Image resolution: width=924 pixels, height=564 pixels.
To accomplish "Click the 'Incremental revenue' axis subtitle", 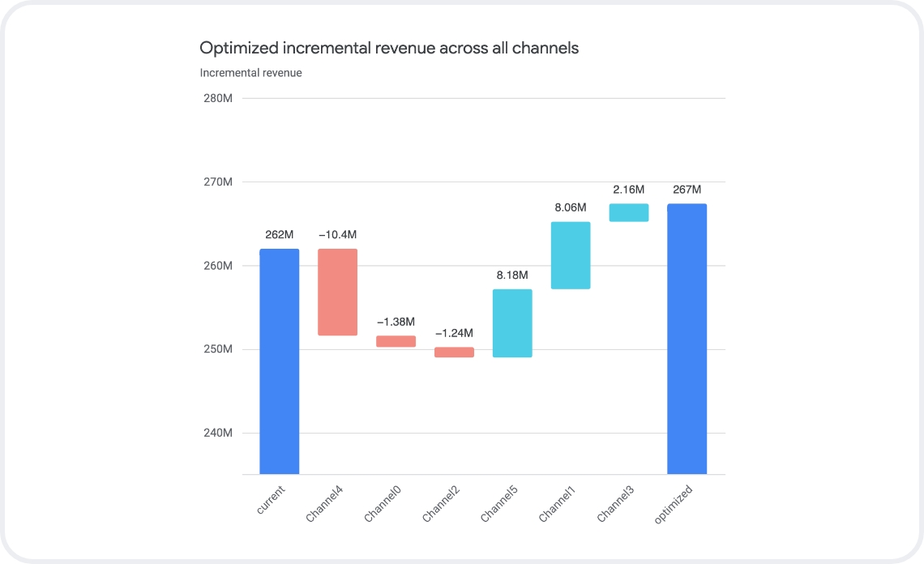I will tap(251, 73).
